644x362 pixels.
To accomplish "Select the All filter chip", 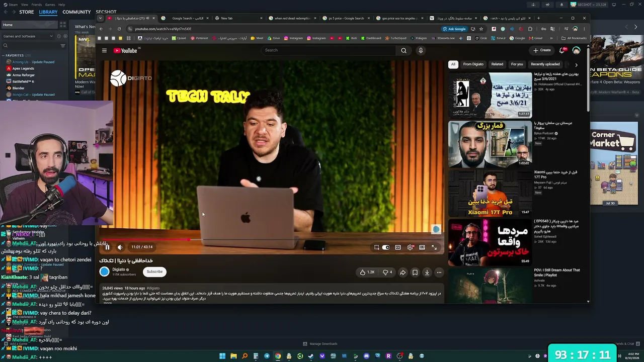I will [453, 64].
